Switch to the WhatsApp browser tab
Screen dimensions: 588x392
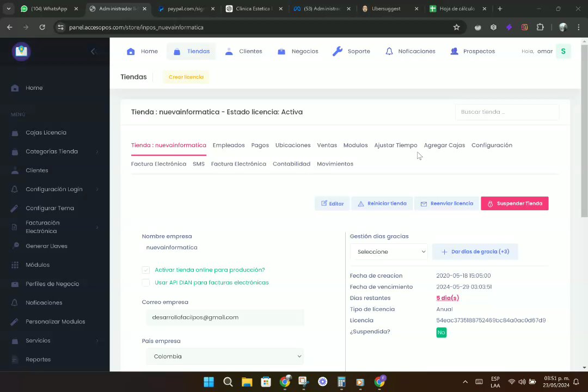tap(49, 9)
